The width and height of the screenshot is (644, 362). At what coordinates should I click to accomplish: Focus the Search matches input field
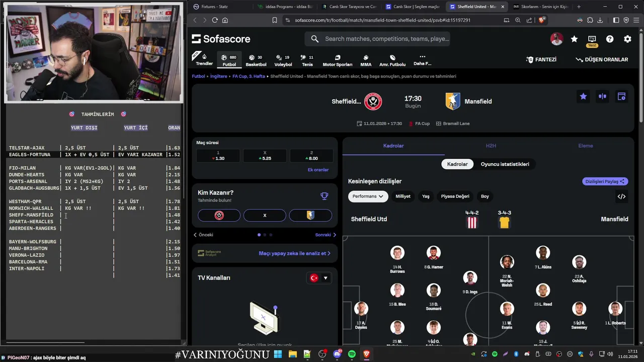click(x=377, y=39)
